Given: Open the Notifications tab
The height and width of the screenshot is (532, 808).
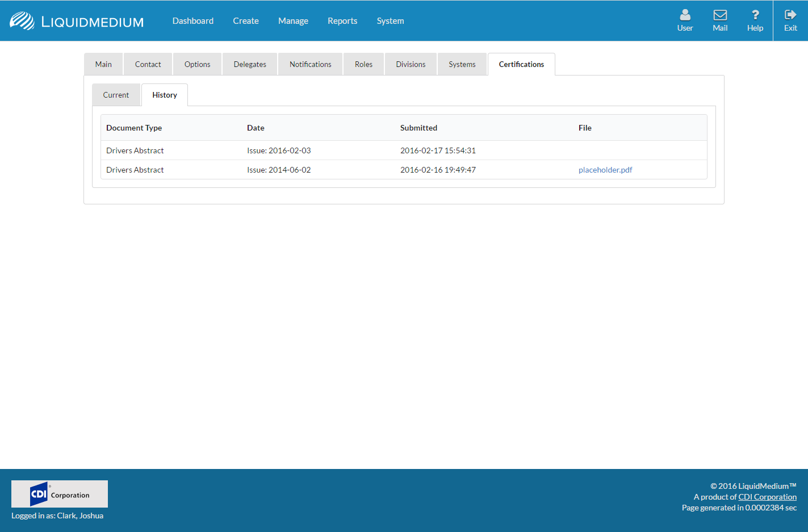Looking at the screenshot, I should point(310,65).
